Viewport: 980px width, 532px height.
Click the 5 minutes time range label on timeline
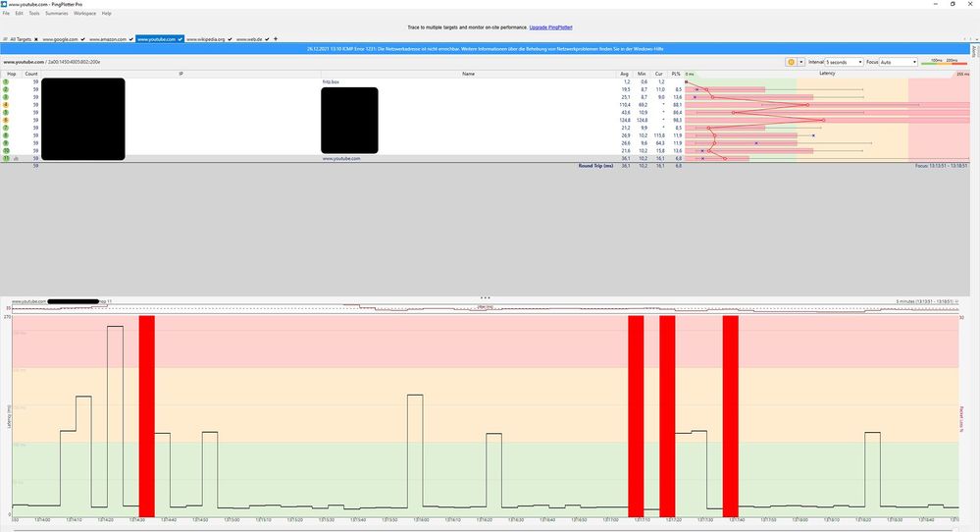tap(924, 301)
